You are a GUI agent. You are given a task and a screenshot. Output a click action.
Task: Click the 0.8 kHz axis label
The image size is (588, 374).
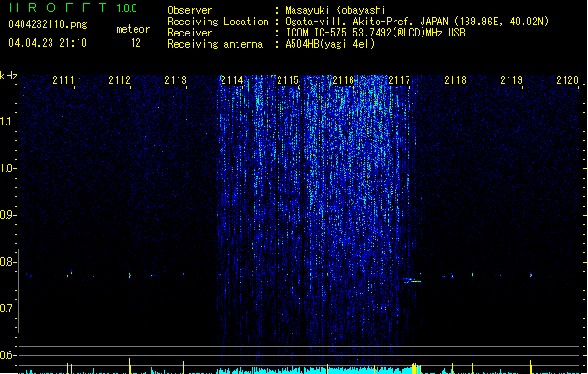7,262
